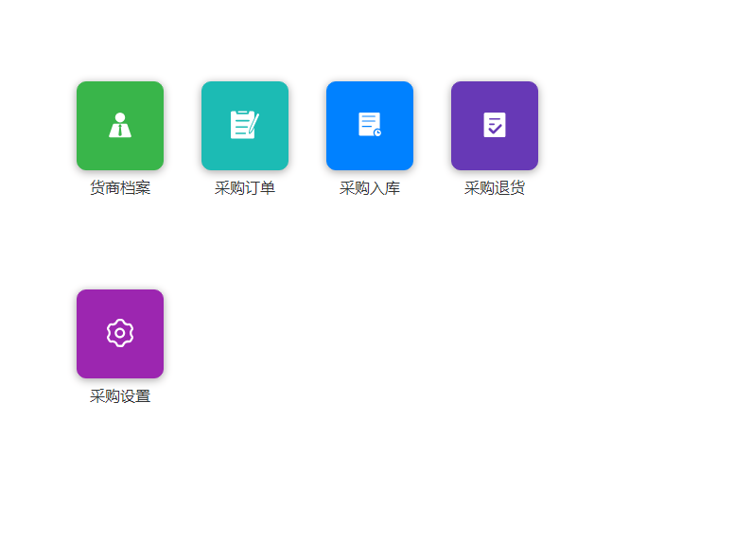Click the 采购入库 text label
Screen dimensions: 734x560
[370, 188]
